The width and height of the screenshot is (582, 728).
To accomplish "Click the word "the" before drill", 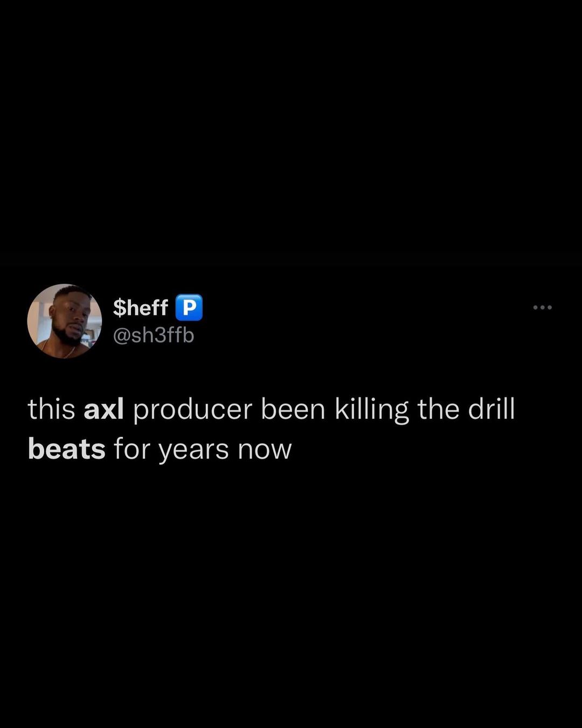I will 438,409.
